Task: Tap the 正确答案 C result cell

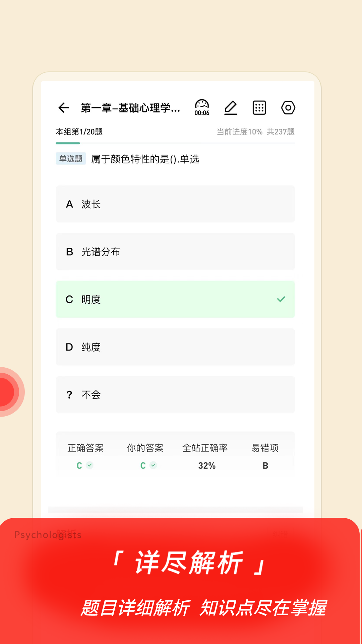Action: click(x=85, y=456)
